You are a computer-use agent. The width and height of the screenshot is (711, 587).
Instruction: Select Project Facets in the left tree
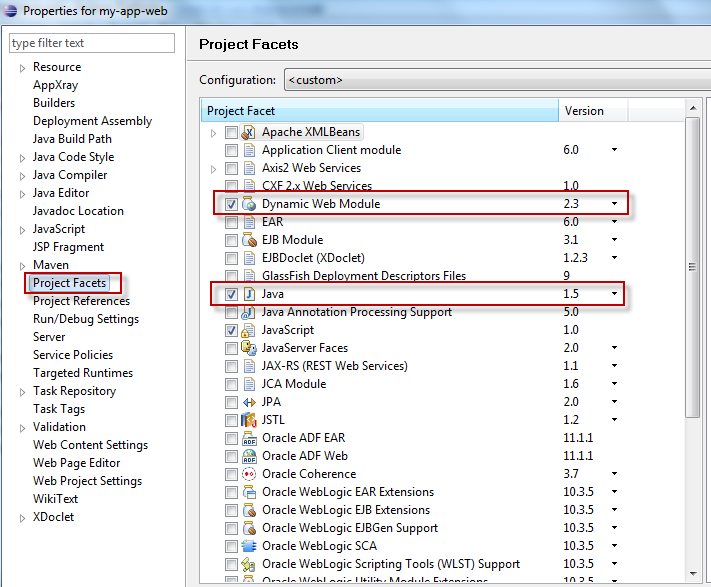[x=69, y=283]
